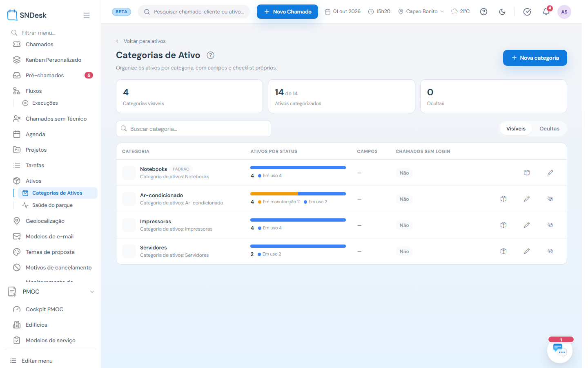
Task: Hide the Impressoras category
Action: coord(550,225)
